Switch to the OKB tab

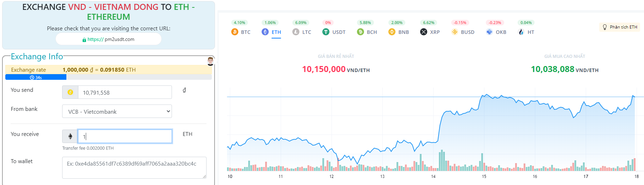point(496,32)
